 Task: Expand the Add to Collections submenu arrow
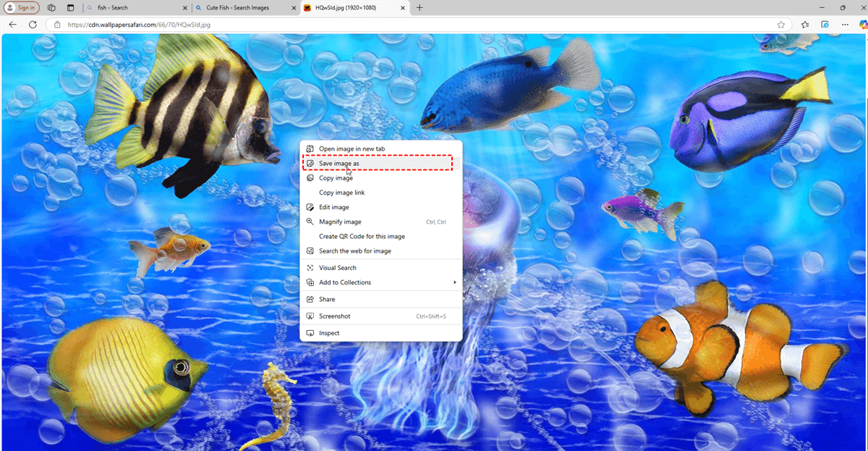pos(455,282)
